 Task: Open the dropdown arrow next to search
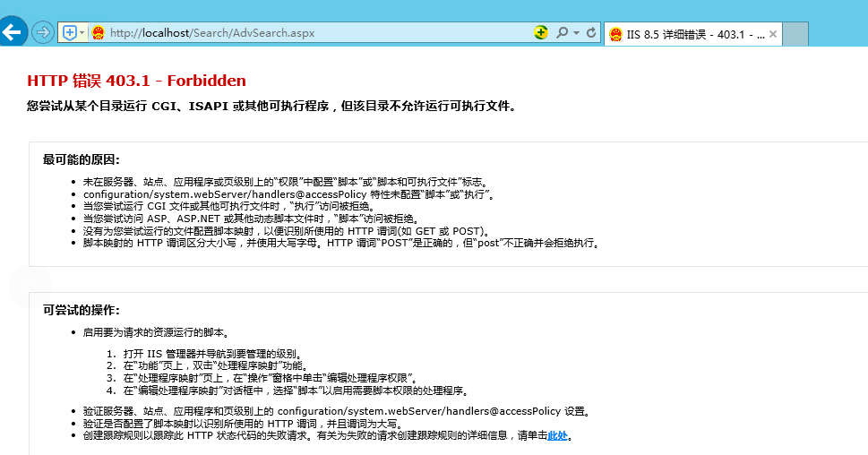pos(576,33)
